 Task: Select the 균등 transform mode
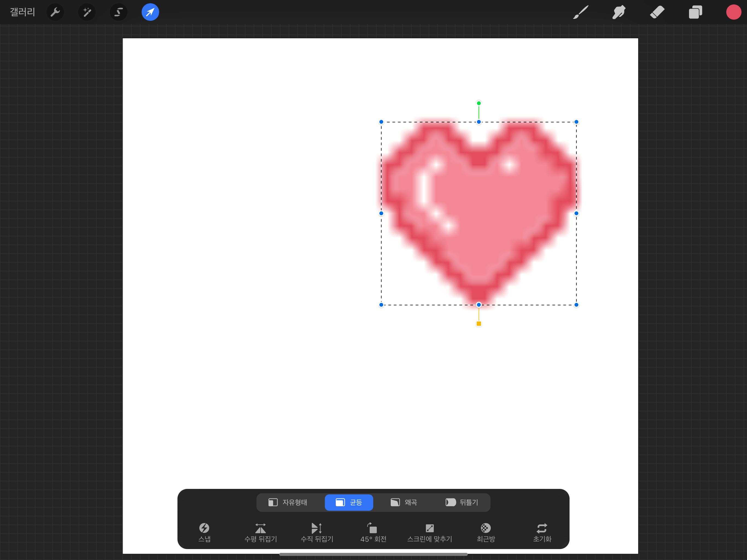click(349, 502)
